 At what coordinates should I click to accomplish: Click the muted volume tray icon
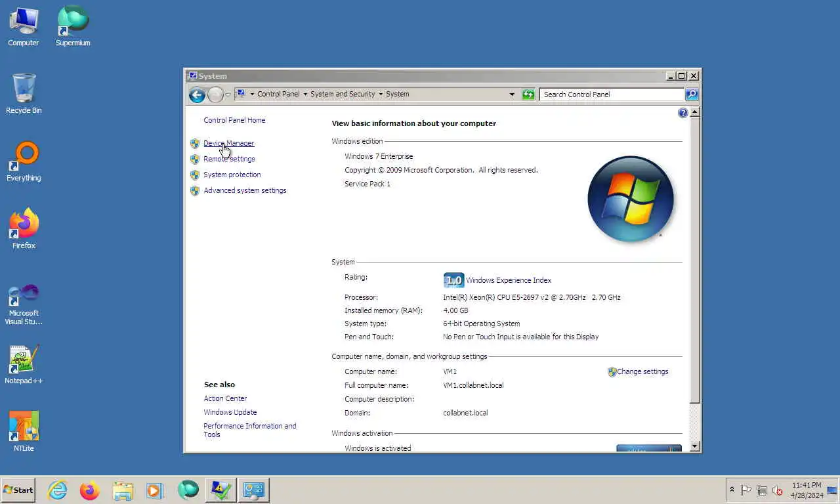pos(778,490)
